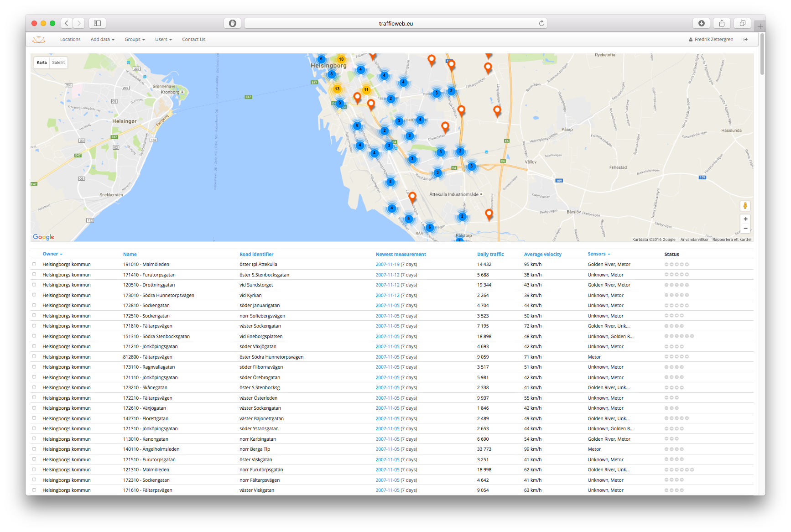The height and width of the screenshot is (532, 791).
Task: Zoom in using the map plus icon
Action: pyautogui.click(x=745, y=219)
